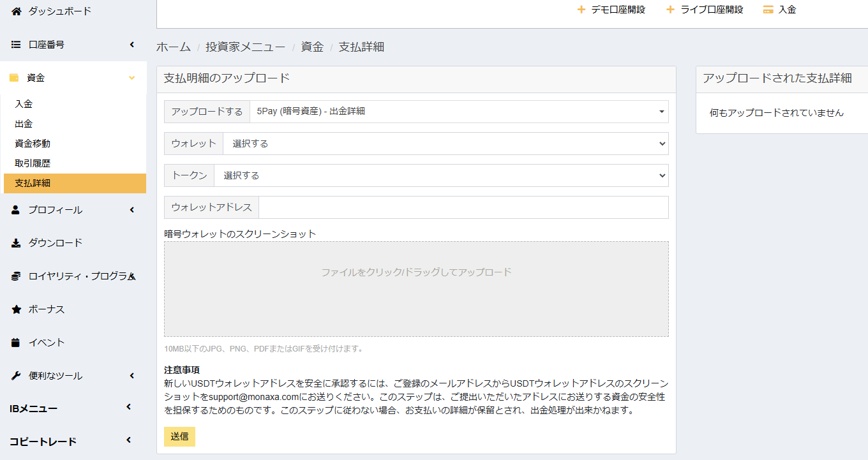The width and height of the screenshot is (868, 460).
Task: Open the アップロードする payment method dropdown
Action: pos(458,112)
